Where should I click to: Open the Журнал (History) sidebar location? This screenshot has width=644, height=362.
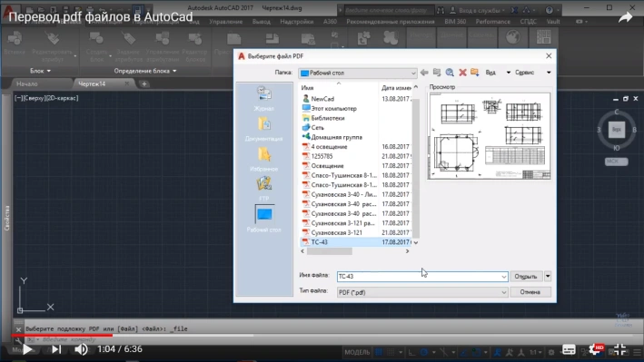click(x=264, y=99)
